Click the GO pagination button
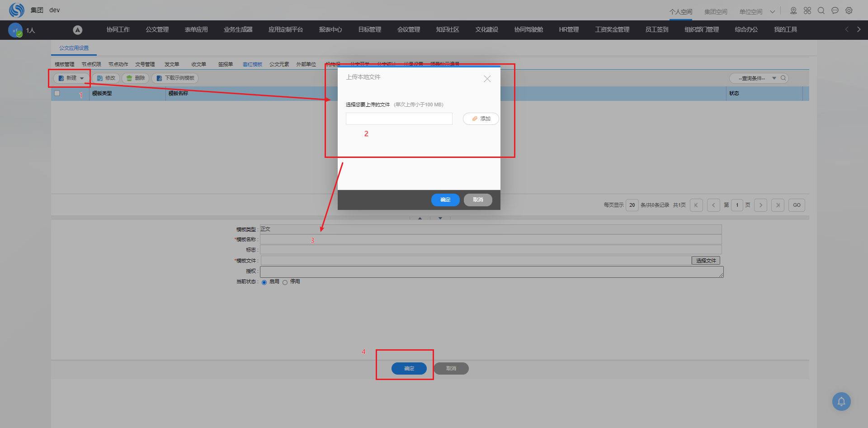This screenshot has height=428, width=868. 797,205
